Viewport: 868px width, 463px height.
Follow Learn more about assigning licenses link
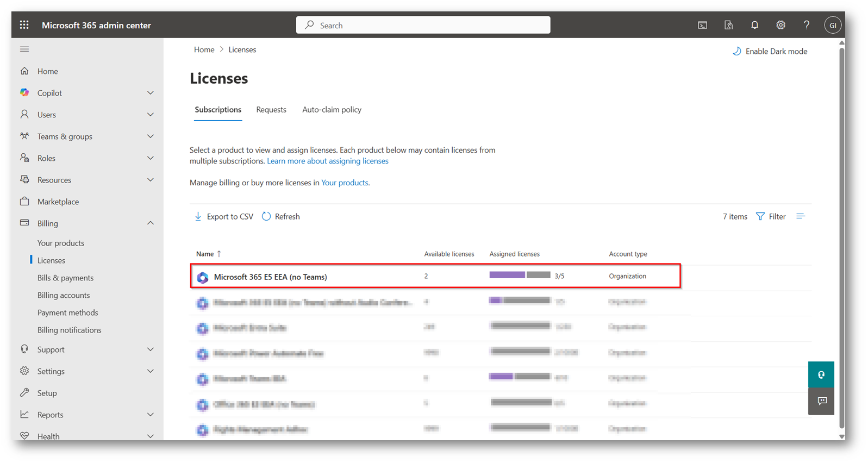pos(328,161)
